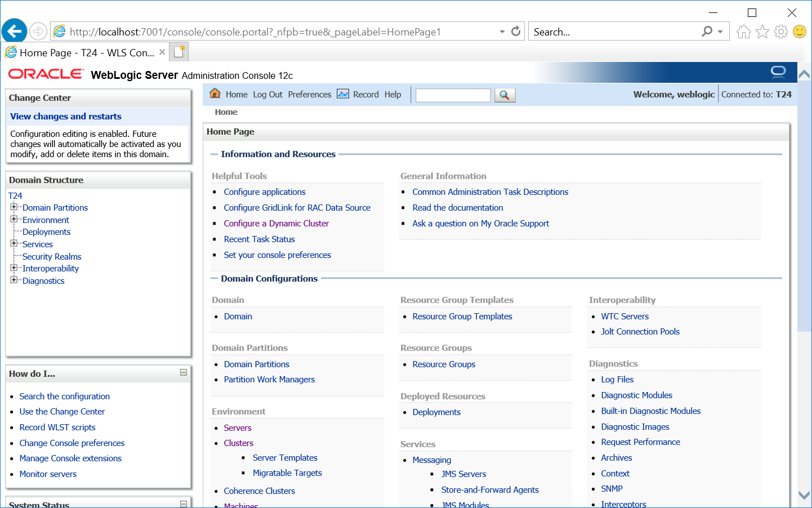812x508 pixels.
Task: Click the browser home icon
Action: [743, 32]
